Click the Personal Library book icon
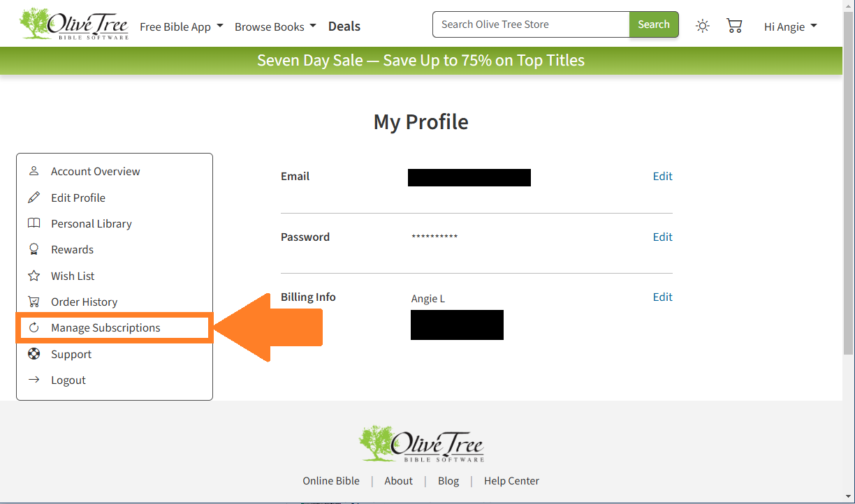855x504 pixels. [x=34, y=223]
